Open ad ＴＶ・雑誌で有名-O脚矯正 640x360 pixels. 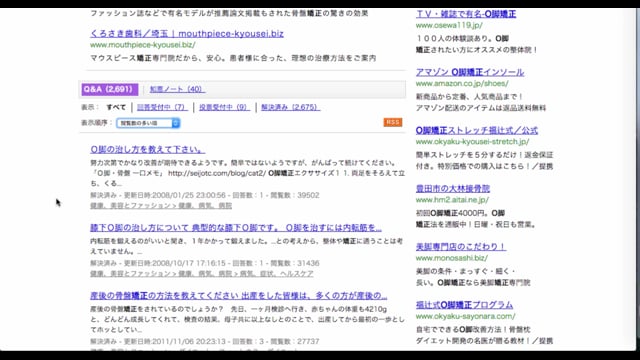[x=466, y=14]
